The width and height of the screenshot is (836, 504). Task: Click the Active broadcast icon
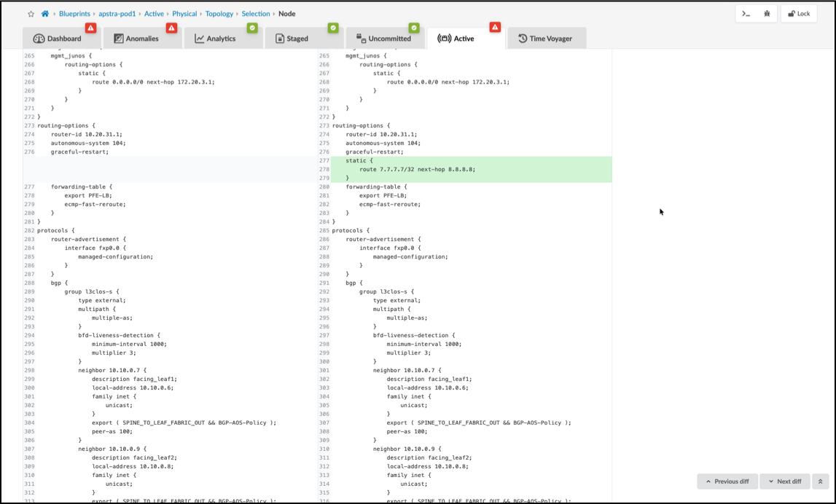tap(444, 39)
